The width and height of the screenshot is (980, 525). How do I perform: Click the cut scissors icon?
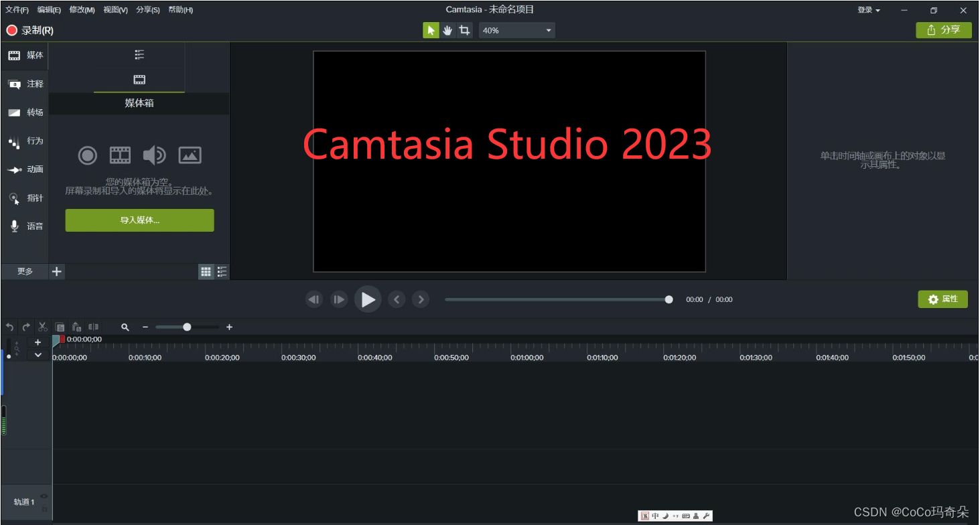tap(43, 327)
